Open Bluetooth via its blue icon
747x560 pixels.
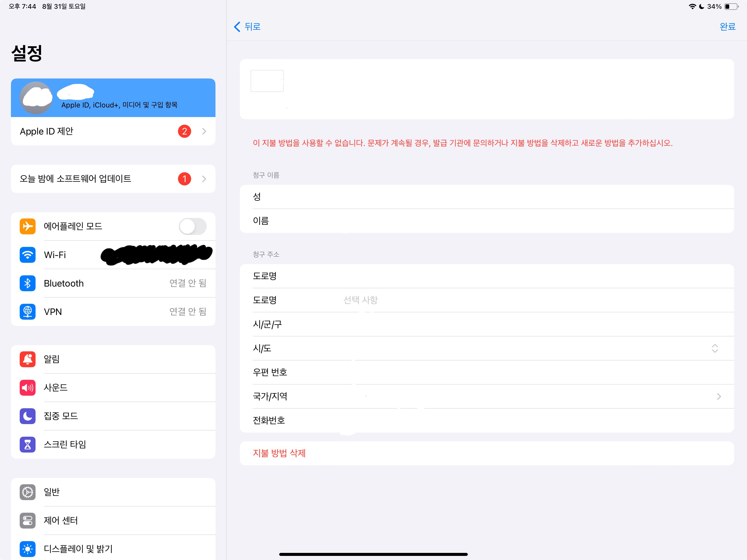pos(27,283)
